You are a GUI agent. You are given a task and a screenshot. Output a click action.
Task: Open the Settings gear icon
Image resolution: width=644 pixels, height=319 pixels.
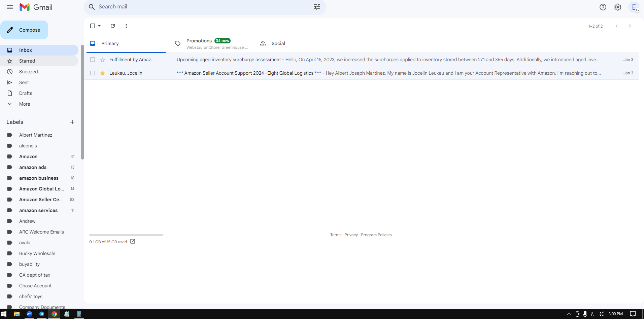(x=618, y=7)
